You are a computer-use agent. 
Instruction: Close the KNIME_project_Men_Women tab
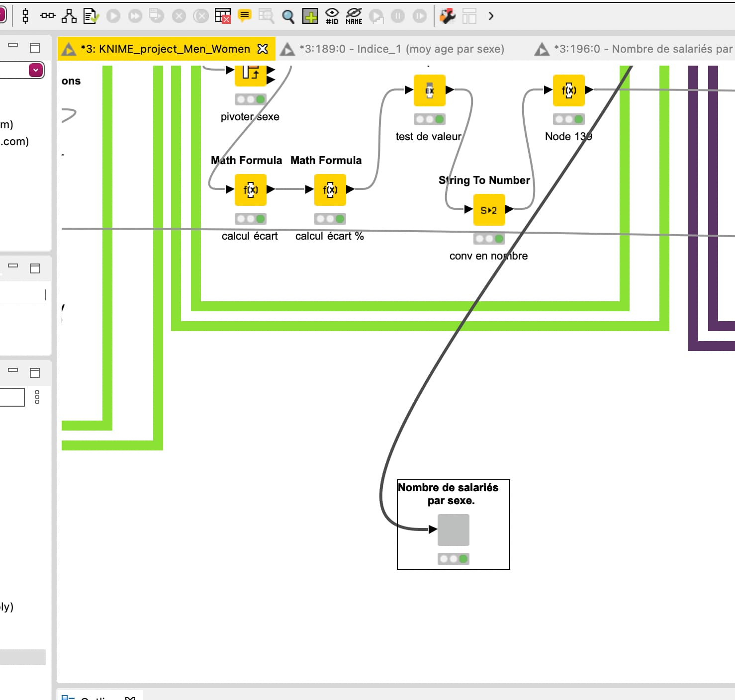(263, 49)
